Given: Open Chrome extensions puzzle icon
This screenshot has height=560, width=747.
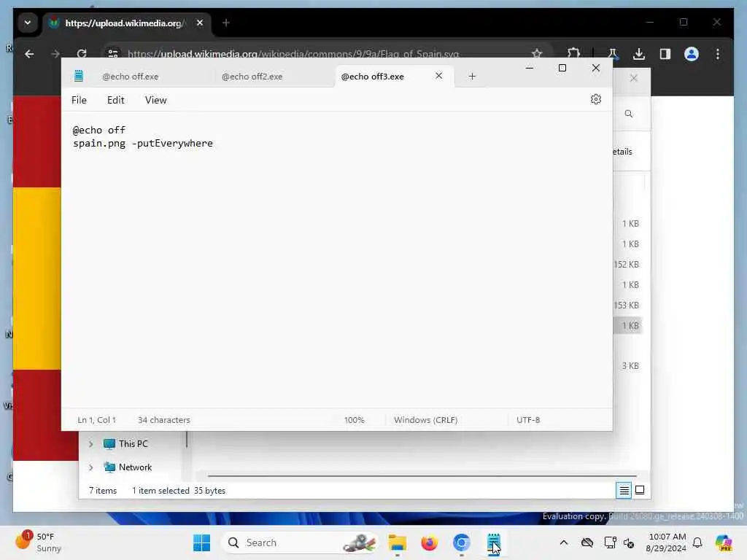Looking at the screenshot, I should (x=573, y=54).
